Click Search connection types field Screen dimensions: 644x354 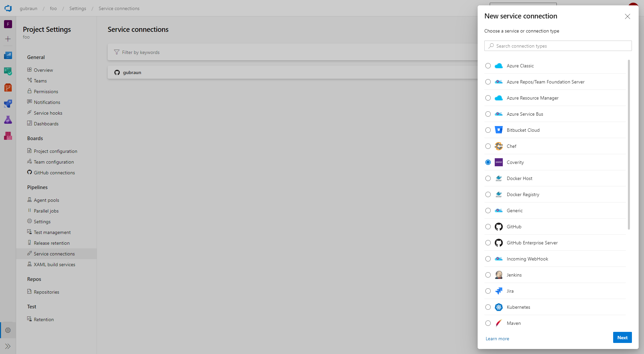558,46
